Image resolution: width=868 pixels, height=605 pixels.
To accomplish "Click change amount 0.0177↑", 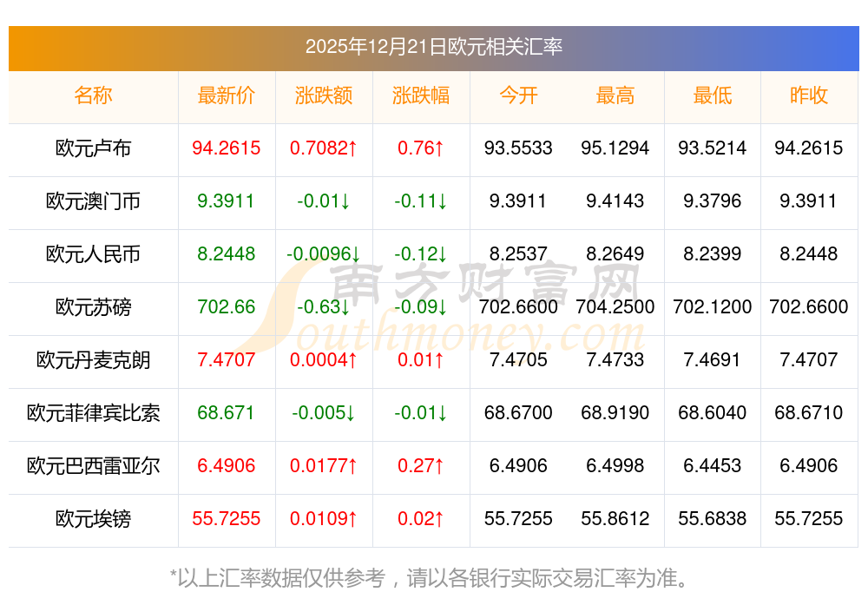I will click(x=323, y=465).
